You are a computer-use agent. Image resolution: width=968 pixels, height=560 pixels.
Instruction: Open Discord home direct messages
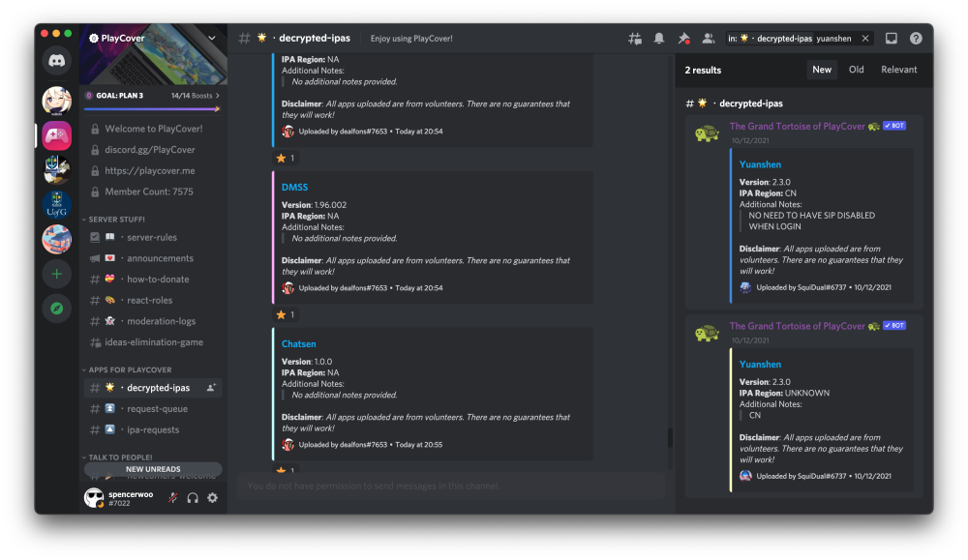pyautogui.click(x=57, y=60)
